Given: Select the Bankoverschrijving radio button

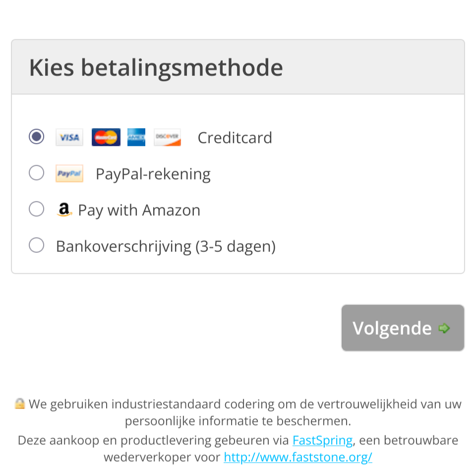Looking at the screenshot, I should (x=36, y=245).
